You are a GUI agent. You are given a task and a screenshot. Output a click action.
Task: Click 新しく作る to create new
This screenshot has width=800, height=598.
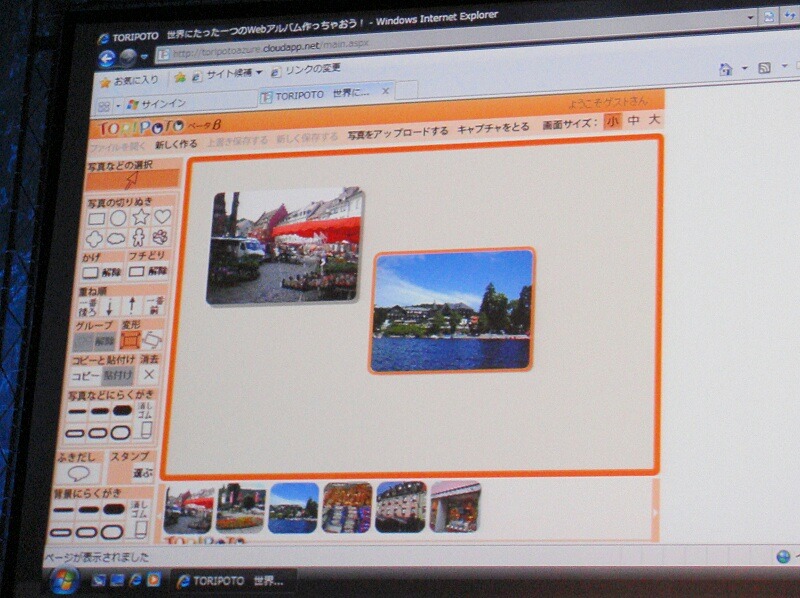tap(176, 144)
